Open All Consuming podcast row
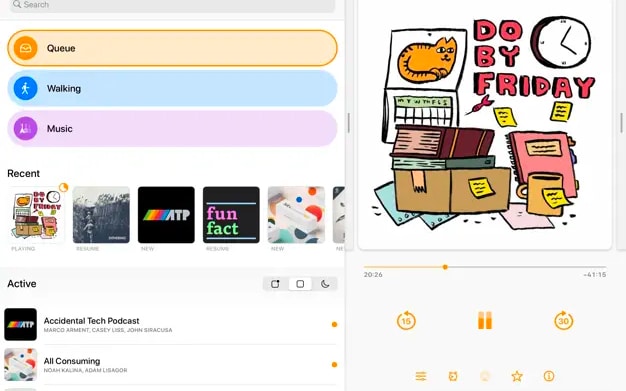 [x=172, y=365]
